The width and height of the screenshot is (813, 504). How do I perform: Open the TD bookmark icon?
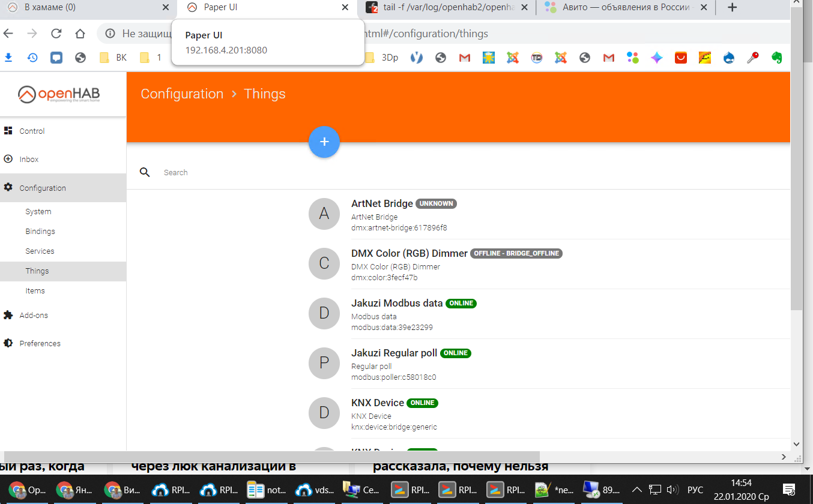pyautogui.click(x=536, y=58)
